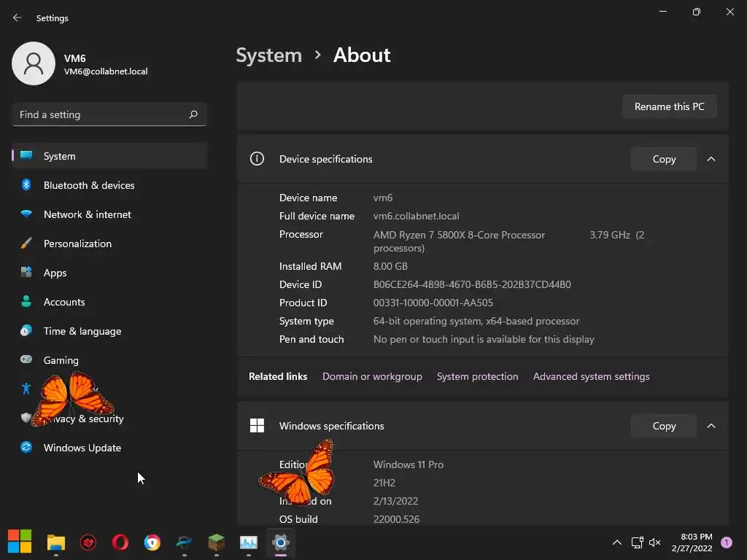Collapse the Windows specifications section
747x560 pixels.
pos(711,426)
